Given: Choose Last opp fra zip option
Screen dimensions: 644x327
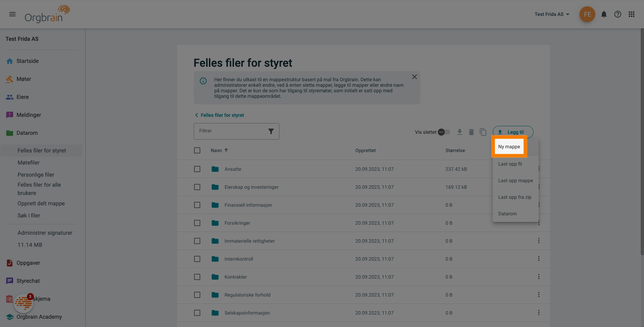Looking at the screenshot, I should point(515,197).
